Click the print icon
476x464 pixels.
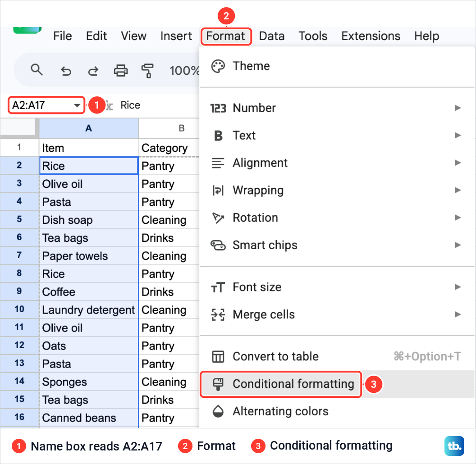tap(120, 70)
